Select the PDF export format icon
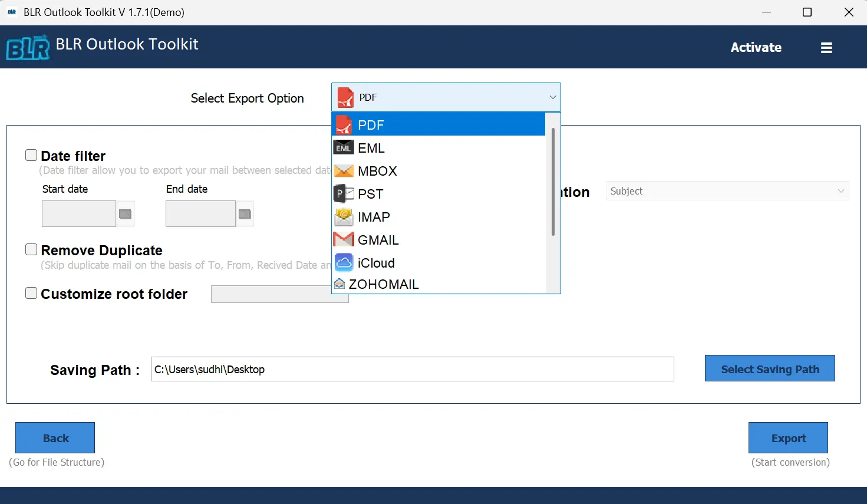 345,124
